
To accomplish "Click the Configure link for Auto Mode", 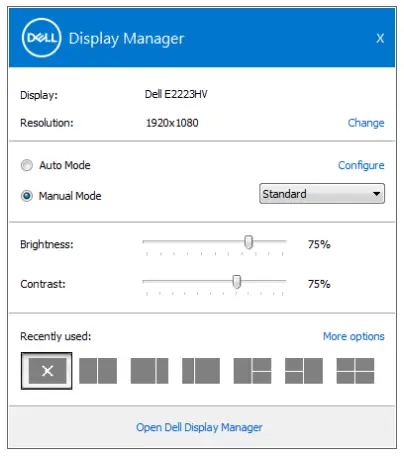I will coord(361,165).
